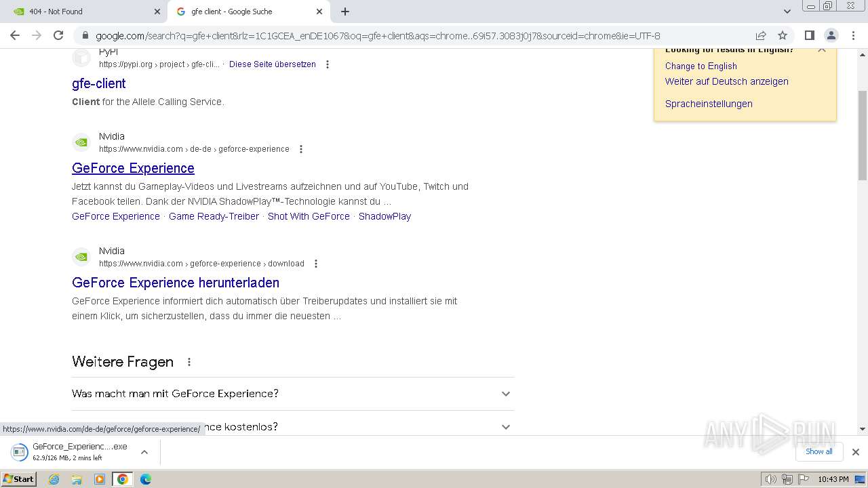The height and width of the screenshot is (488, 868).
Task: Expand the download item options chevron
Action: (144, 452)
